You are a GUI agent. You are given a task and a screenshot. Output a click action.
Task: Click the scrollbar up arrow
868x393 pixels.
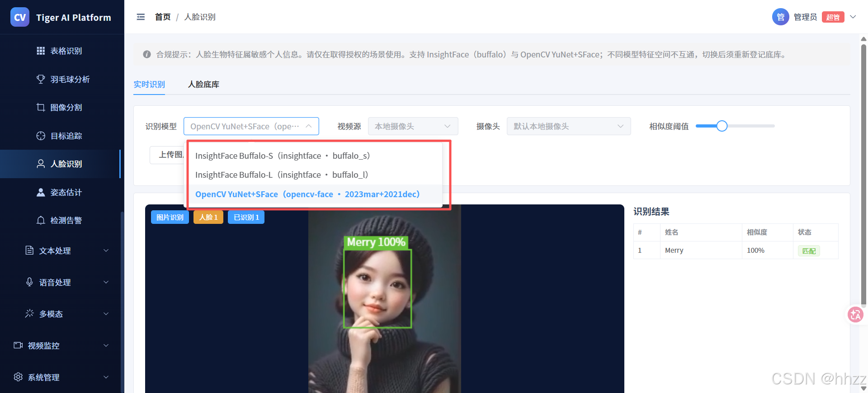pyautogui.click(x=863, y=39)
